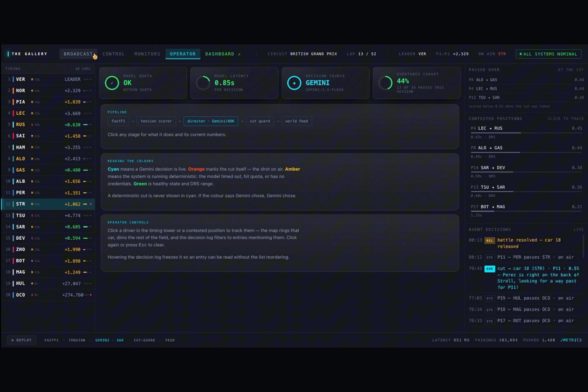
Task: Click the ADK badge on cut decision
Action: pyautogui.click(x=490, y=269)
